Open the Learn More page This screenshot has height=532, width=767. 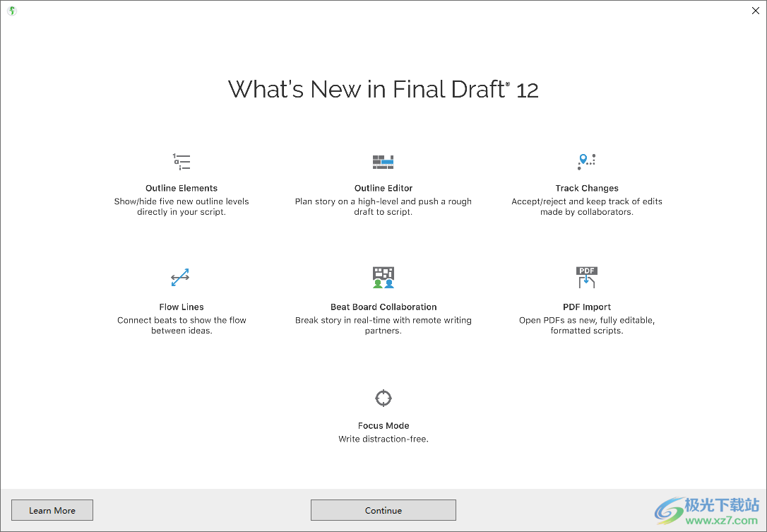pyautogui.click(x=52, y=510)
